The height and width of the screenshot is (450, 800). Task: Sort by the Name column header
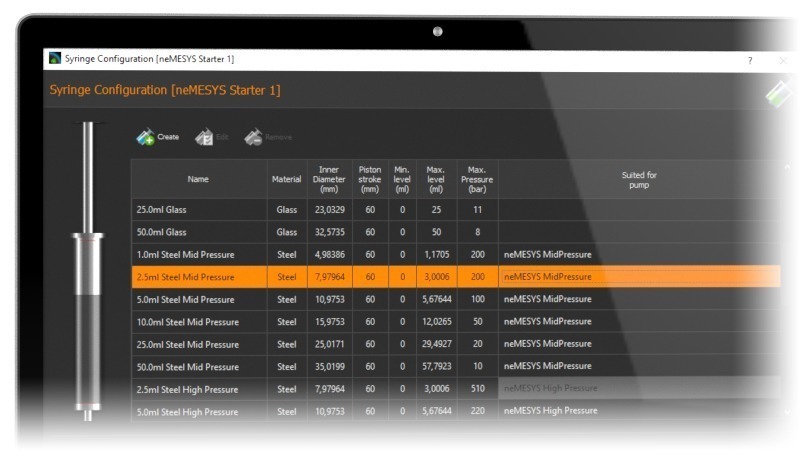pos(198,180)
